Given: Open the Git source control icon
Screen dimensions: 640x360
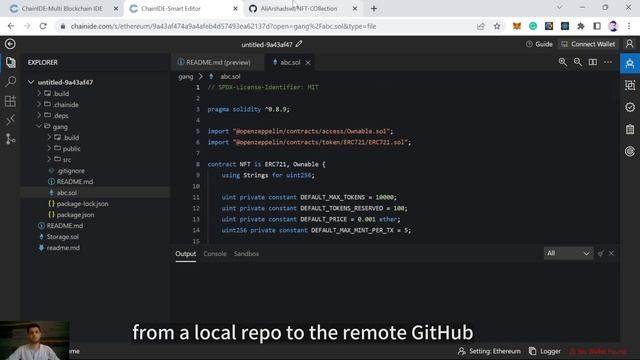Looking at the screenshot, I should pos(11,139).
